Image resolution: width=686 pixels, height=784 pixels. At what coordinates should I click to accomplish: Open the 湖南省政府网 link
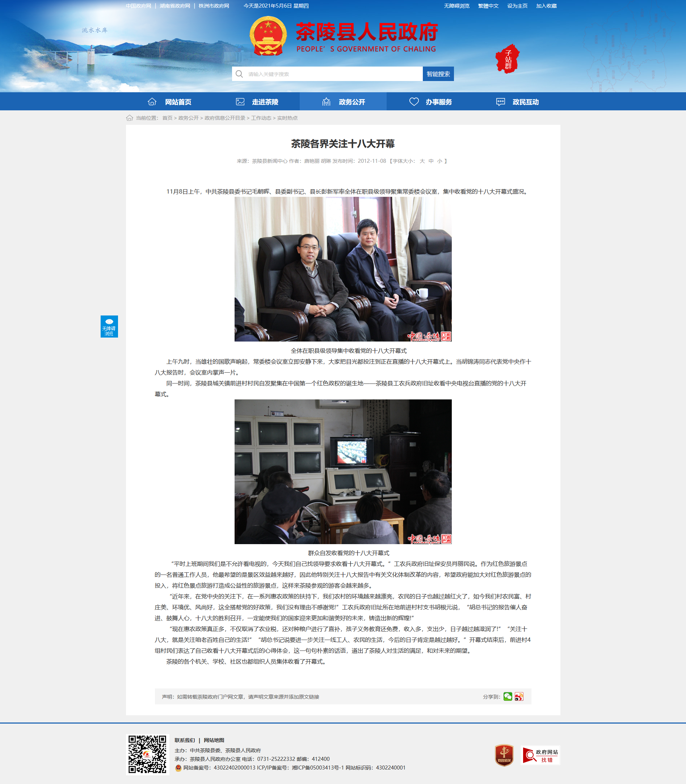175,6
